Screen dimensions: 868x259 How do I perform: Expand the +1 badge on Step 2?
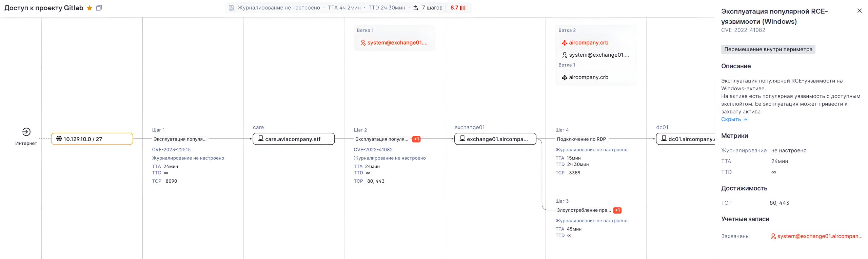pos(416,139)
